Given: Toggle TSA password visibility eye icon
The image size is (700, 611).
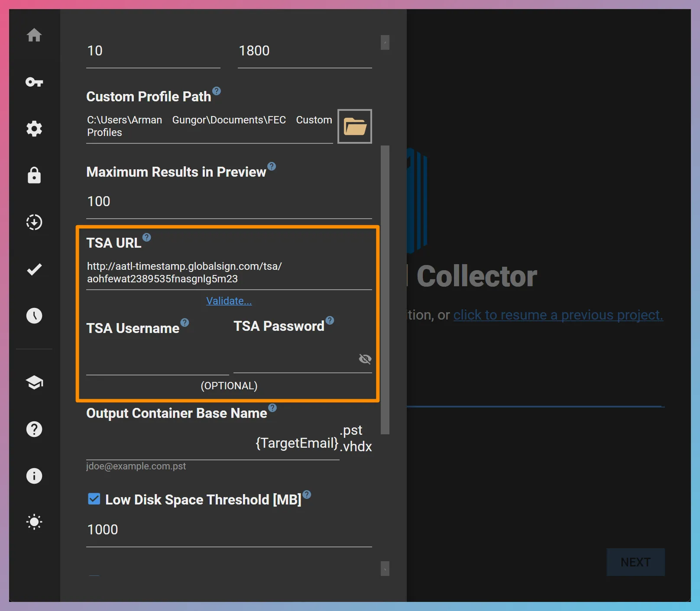Looking at the screenshot, I should point(365,359).
